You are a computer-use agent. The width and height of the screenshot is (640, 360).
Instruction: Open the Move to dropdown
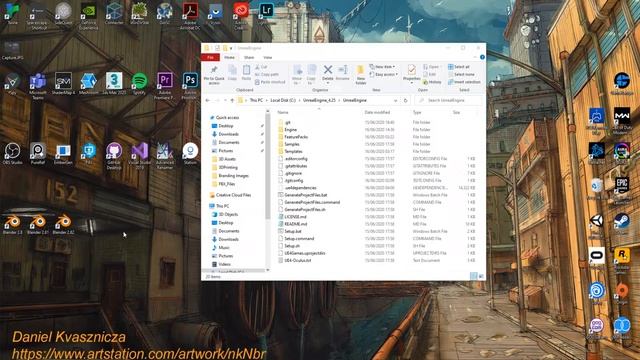click(x=297, y=74)
